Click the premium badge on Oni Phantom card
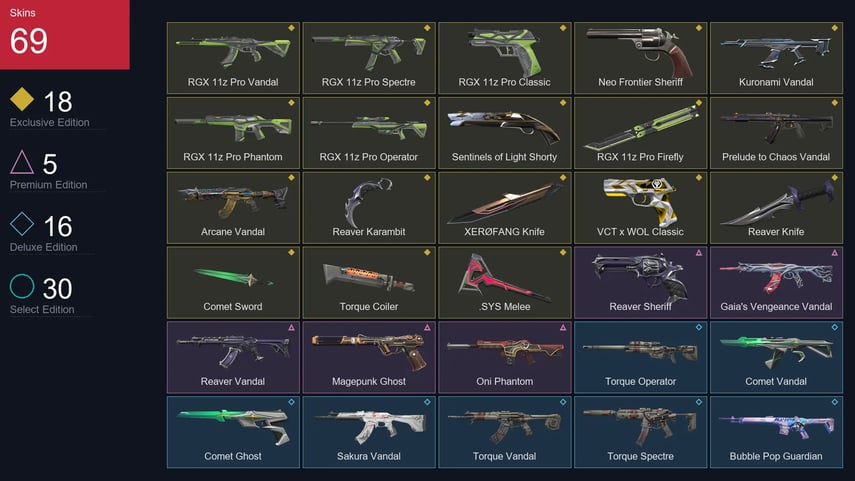The image size is (855, 481). point(563,327)
